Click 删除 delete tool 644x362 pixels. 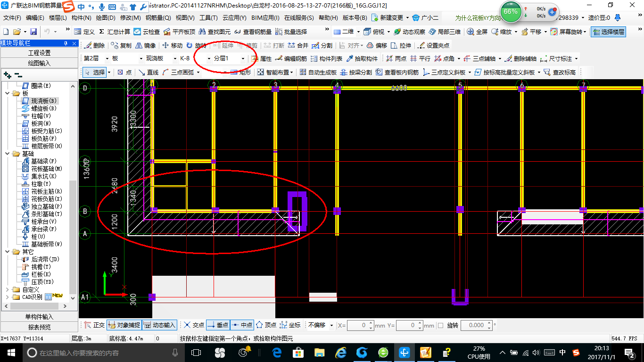tap(95, 45)
